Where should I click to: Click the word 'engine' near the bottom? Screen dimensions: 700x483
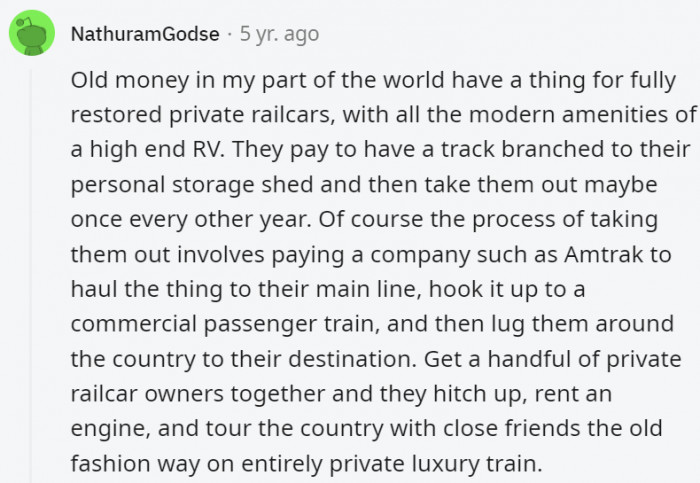point(108,429)
